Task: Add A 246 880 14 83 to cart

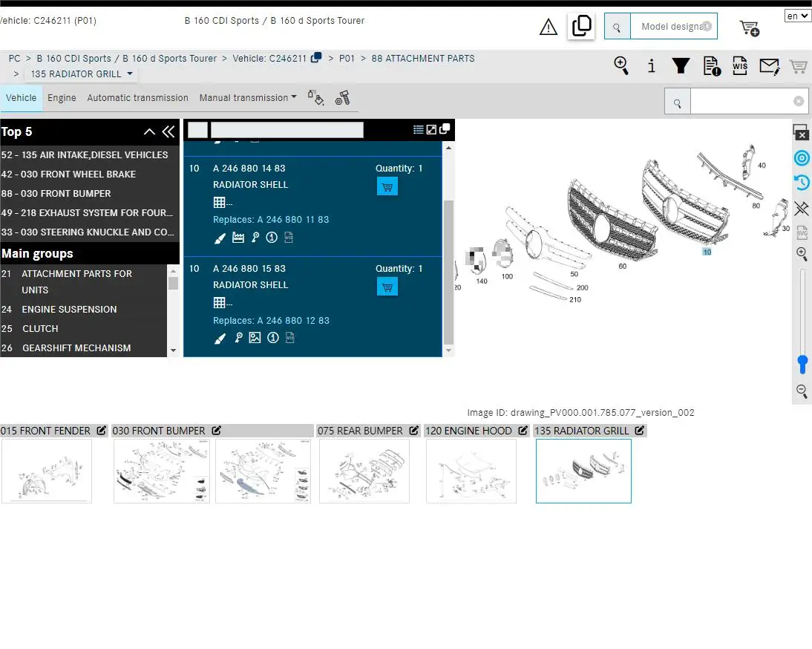Action: point(387,186)
